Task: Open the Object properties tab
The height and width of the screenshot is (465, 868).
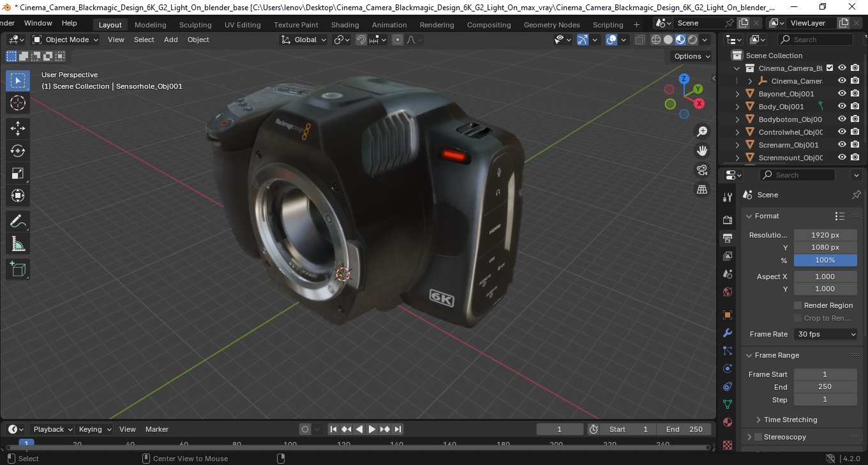Action: coord(727,315)
